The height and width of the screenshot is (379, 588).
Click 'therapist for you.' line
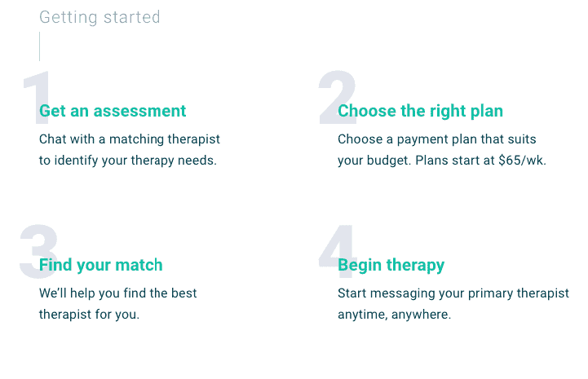point(89,315)
